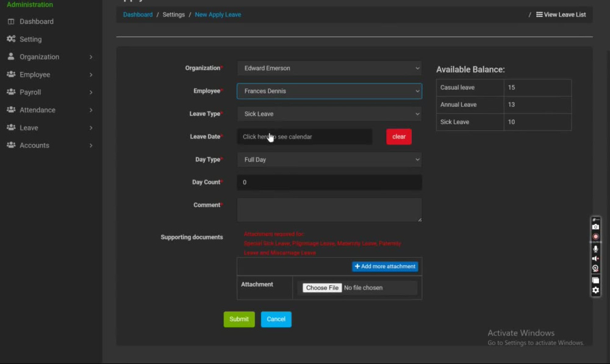Screen dimensions: 610x364
Task: Click the Accounts group icon in sidebar
Action: coord(11,145)
